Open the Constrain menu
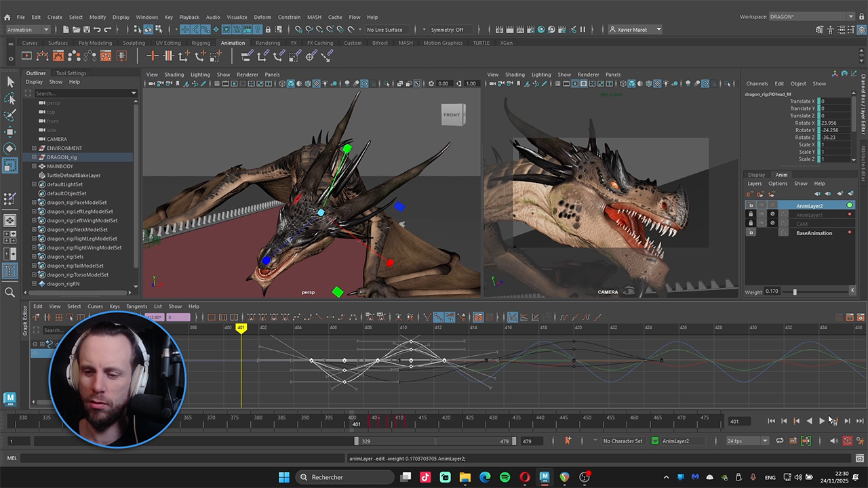 [x=290, y=17]
